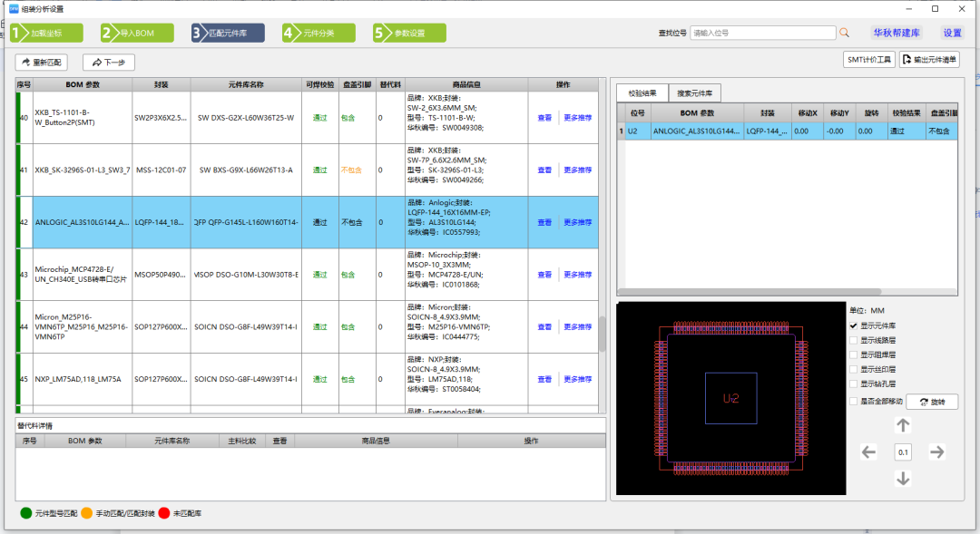Uncheck 显示元件库 checkbox
980x534 pixels.
click(854, 326)
